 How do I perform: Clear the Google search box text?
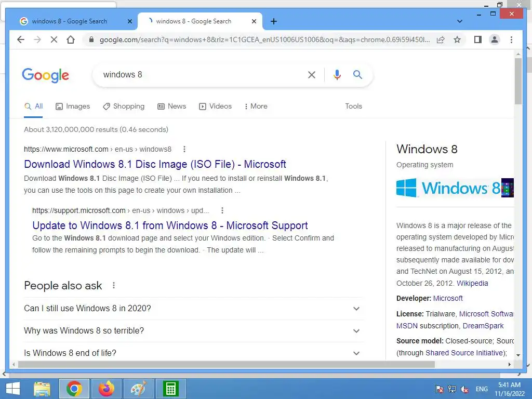coord(312,75)
